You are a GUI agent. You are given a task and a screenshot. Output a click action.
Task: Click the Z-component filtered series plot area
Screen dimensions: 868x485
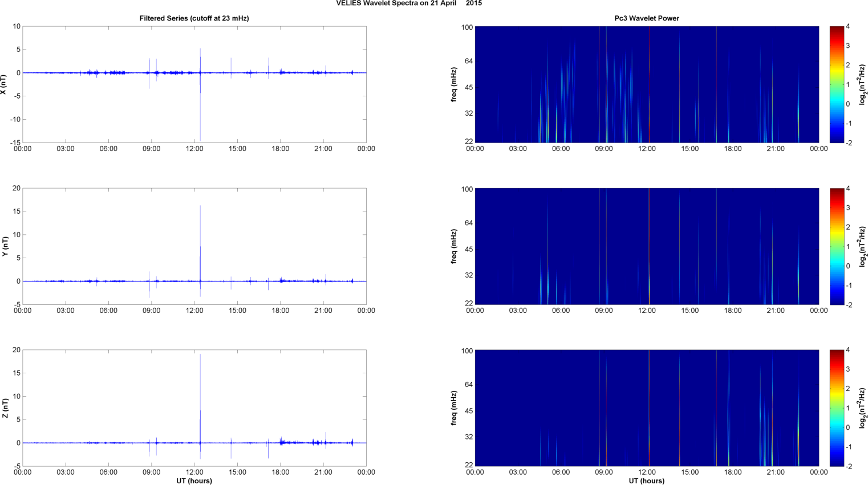pyautogui.click(x=194, y=408)
